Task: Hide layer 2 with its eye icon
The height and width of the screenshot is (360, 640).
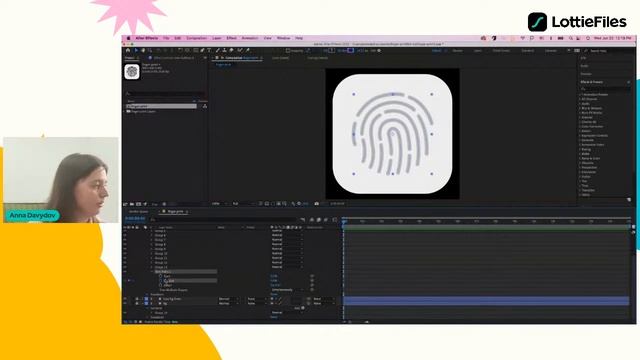Action: [126, 299]
